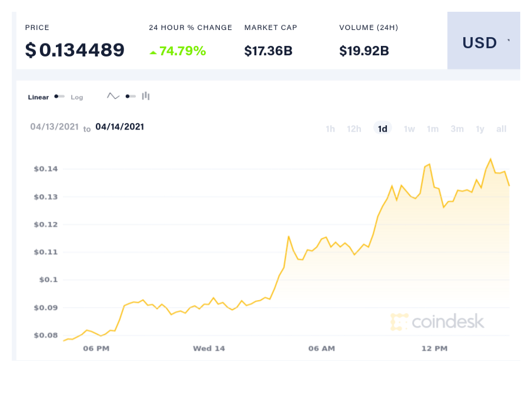Show the all-time range
This screenshot has width=532, height=396.
tap(501, 129)
